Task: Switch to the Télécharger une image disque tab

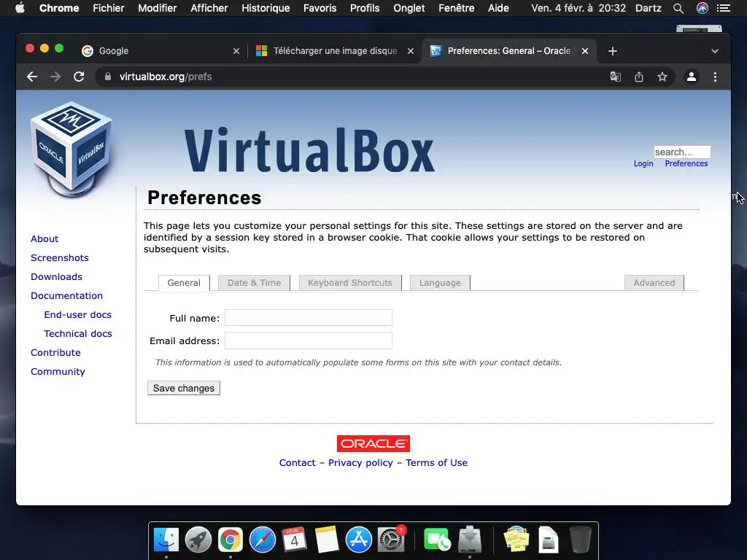Action: tap(333, 51)
